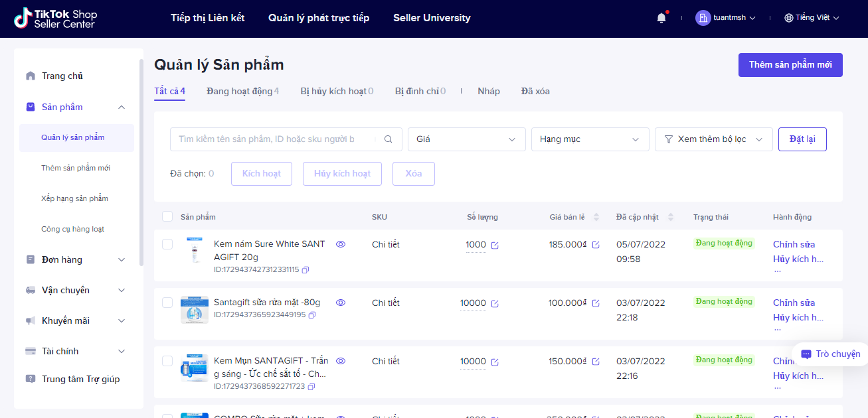
Task: Open Tiếp thị Liên kết menu
Action: (207, 18)
